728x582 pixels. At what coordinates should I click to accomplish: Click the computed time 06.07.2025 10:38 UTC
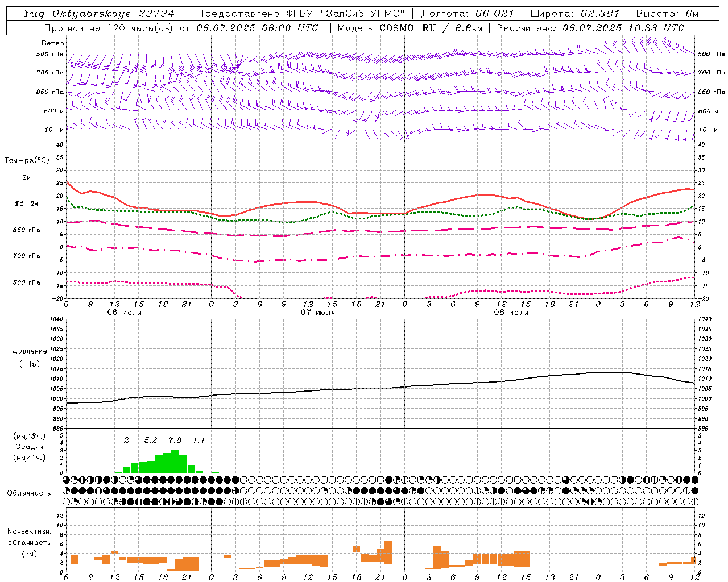point(623,28)
